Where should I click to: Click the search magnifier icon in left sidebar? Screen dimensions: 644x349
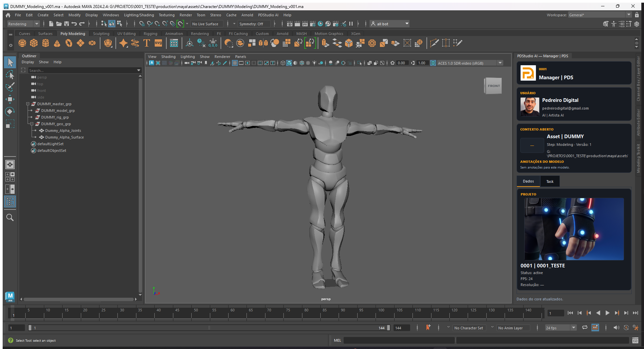[x=10, y=217]
